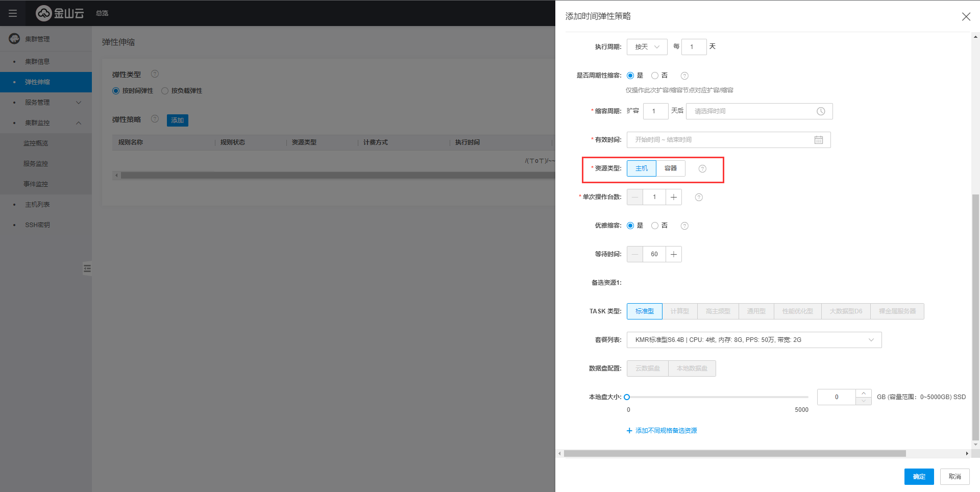Select 裸金属服务器 TASK type tab

897,311
